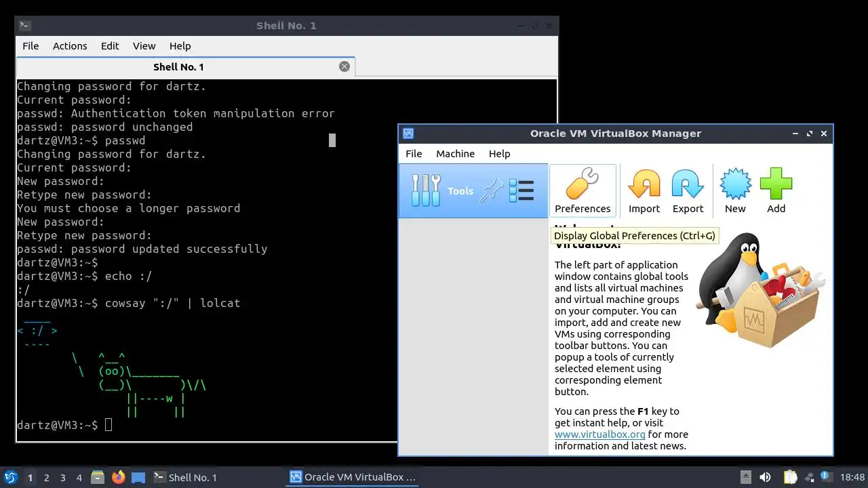Image resolution: width=868 pixels, height=488 pixels.
Task: Open the Machine menu in VirtualBox
Action: point(455,154)
